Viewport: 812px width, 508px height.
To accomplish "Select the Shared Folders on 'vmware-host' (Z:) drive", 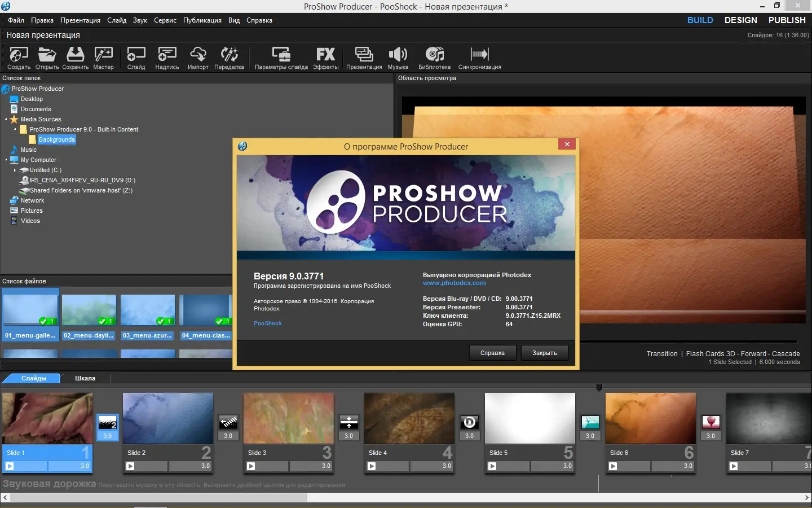I will [81, 190].
